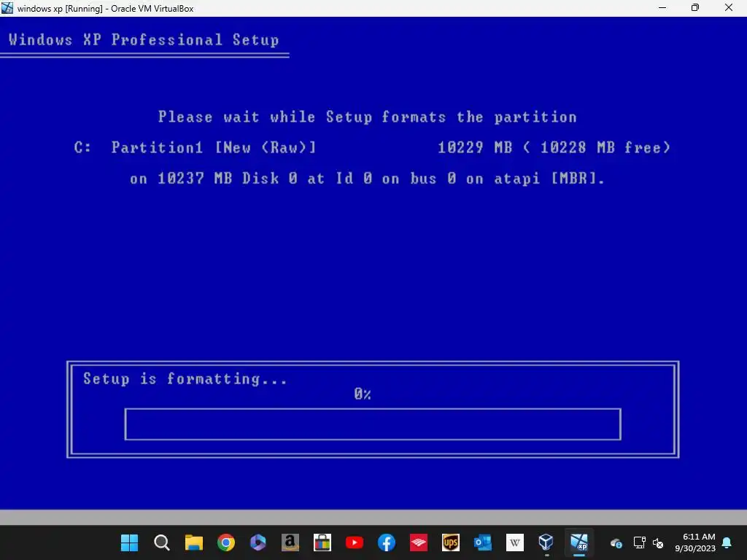Open Wikipedia icon on taskbar
Viewport: 747px width, 560px height.
click(514, 542)
